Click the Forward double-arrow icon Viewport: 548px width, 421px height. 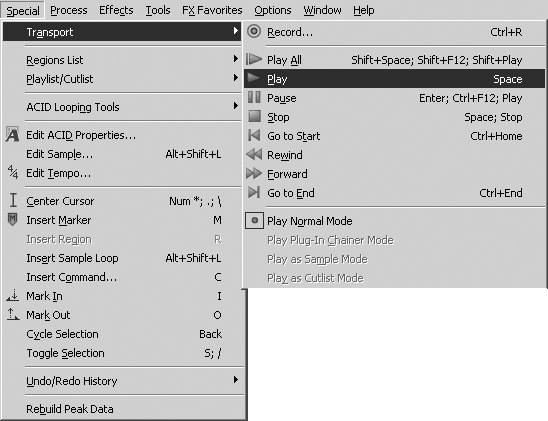[x=254, y=173]
